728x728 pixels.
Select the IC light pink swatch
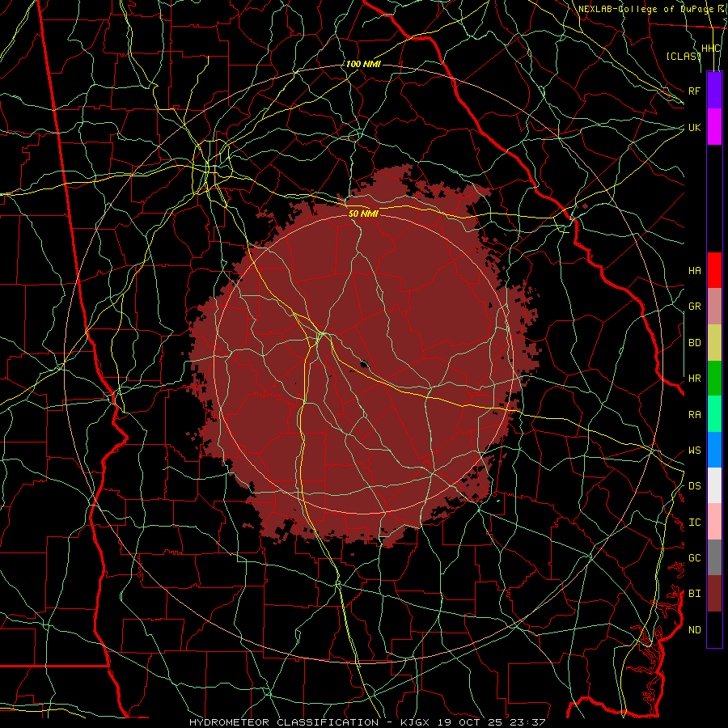pos(714,522)
